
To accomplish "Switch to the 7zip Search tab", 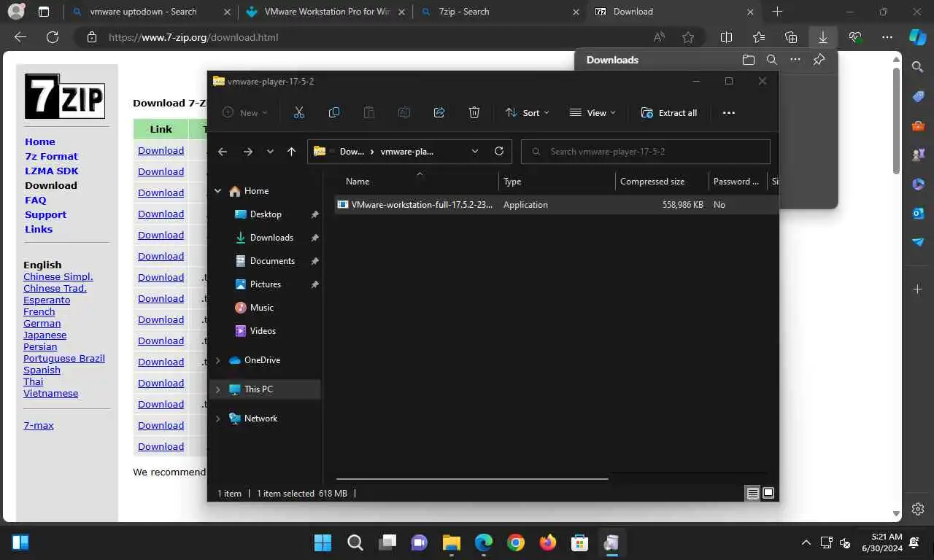I will pos(499,12).
